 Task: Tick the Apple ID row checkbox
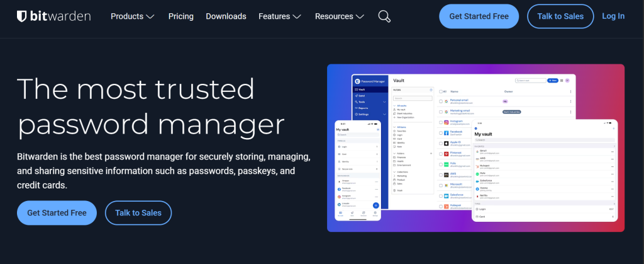point(441,144)
